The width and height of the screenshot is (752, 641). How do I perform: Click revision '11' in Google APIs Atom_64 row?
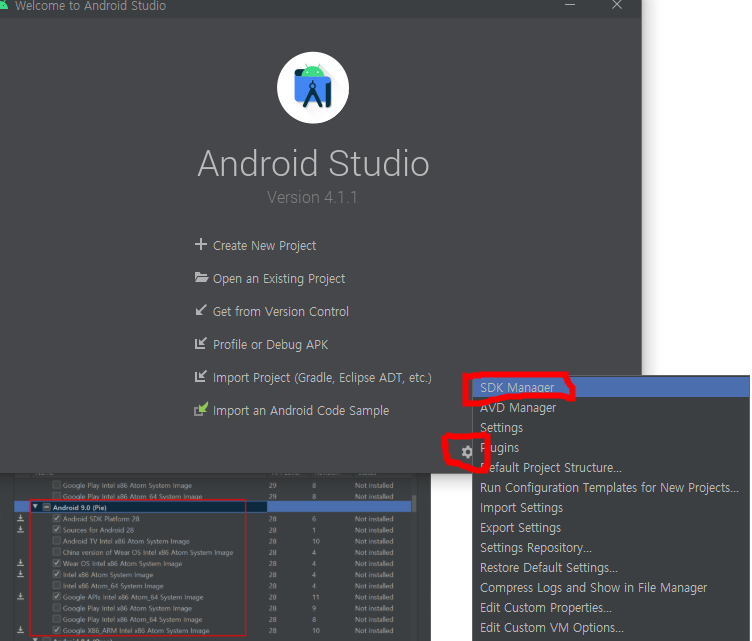[x=316, y=597]
